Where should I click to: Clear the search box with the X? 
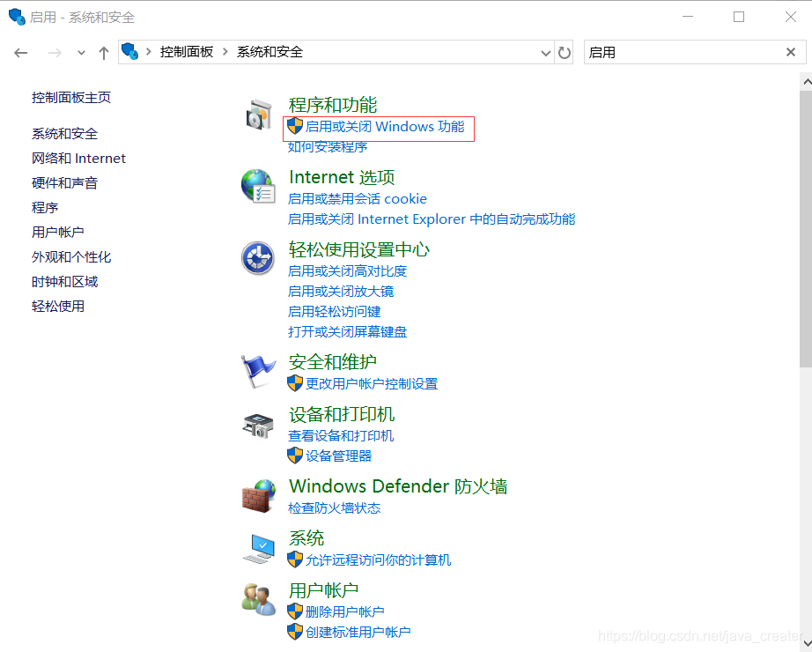(790, 52)
